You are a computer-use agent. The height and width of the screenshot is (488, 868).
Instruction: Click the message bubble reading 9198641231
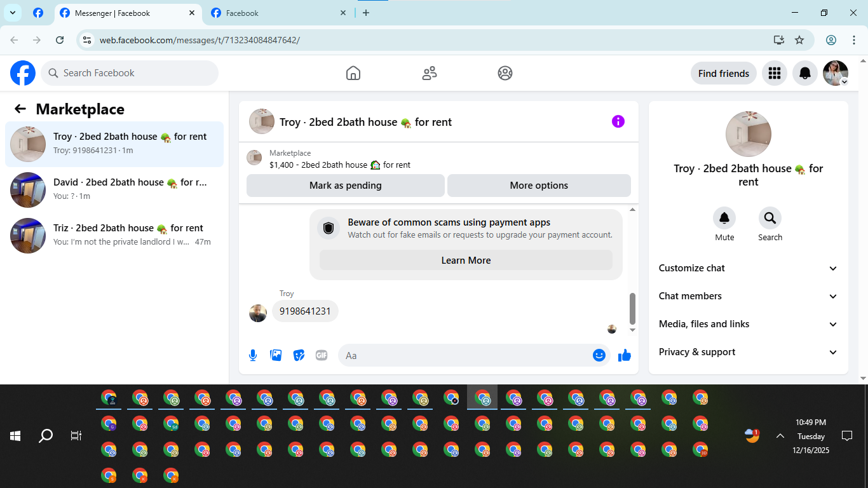(305, 311)
